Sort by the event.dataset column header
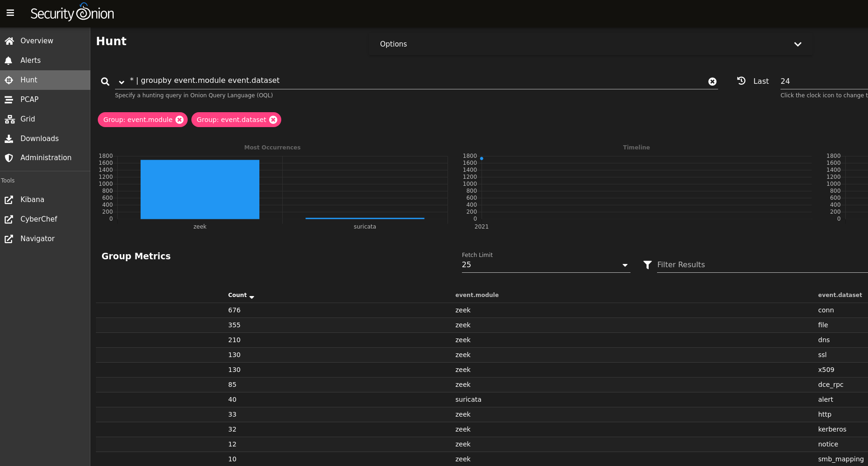Viewport: 868px width, 466px height. 840,295
